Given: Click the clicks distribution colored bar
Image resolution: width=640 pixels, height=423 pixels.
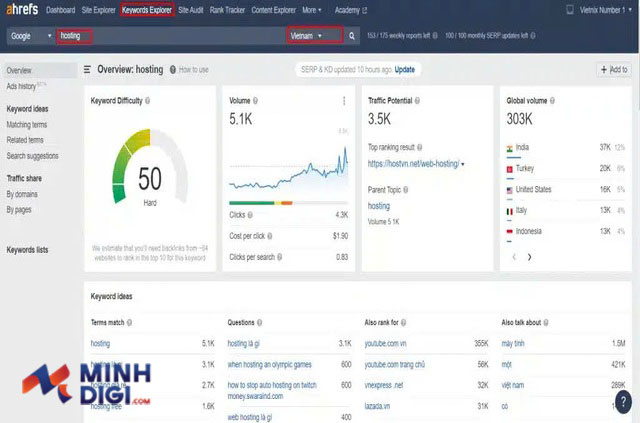Looking at the screenshot, I should click(288, 203).
